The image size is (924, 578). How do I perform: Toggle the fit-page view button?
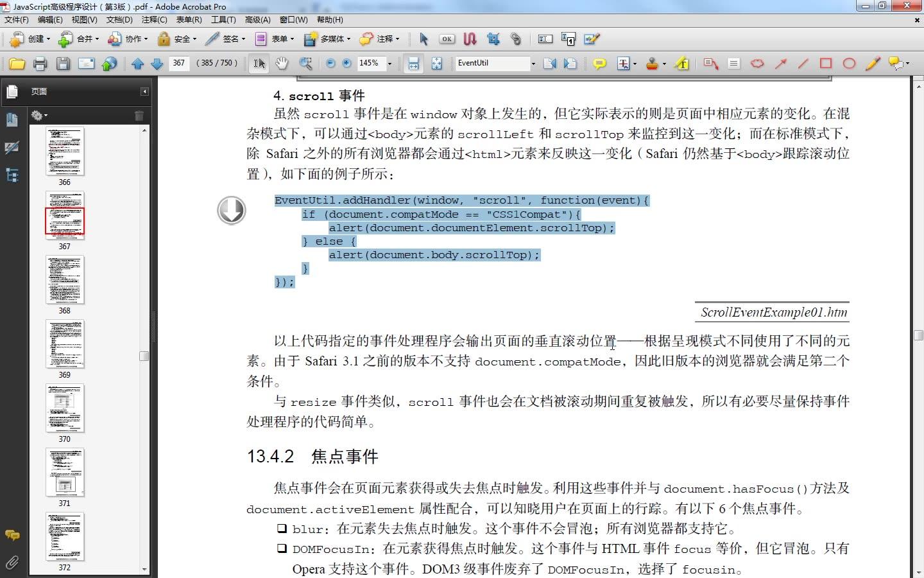[x=437, y=63]
